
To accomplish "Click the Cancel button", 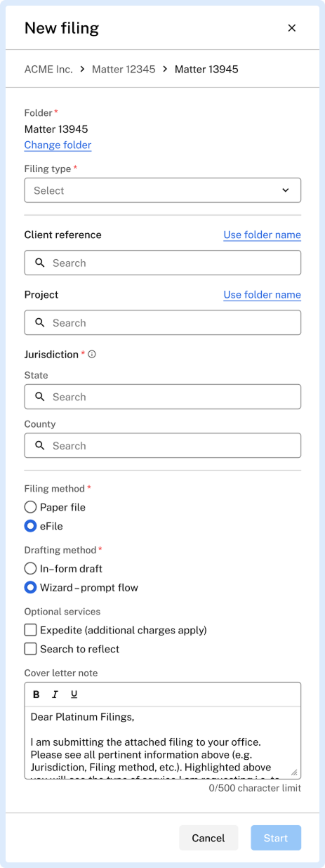I will 208,838.
